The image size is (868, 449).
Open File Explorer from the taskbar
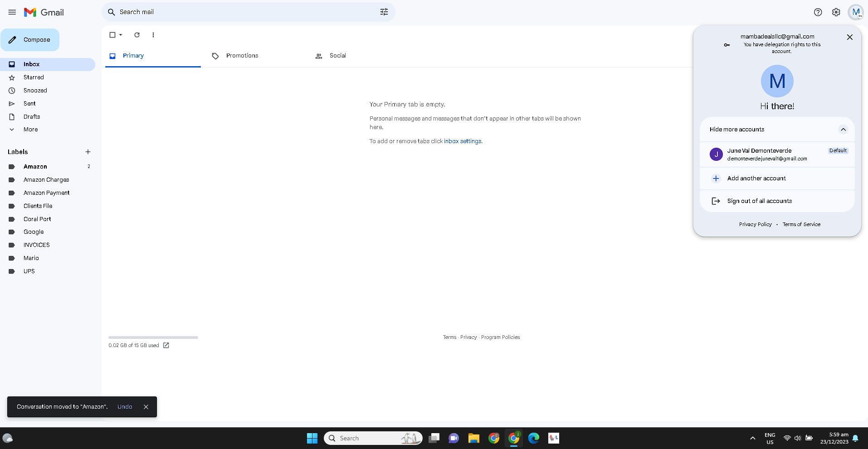(474, 438)
